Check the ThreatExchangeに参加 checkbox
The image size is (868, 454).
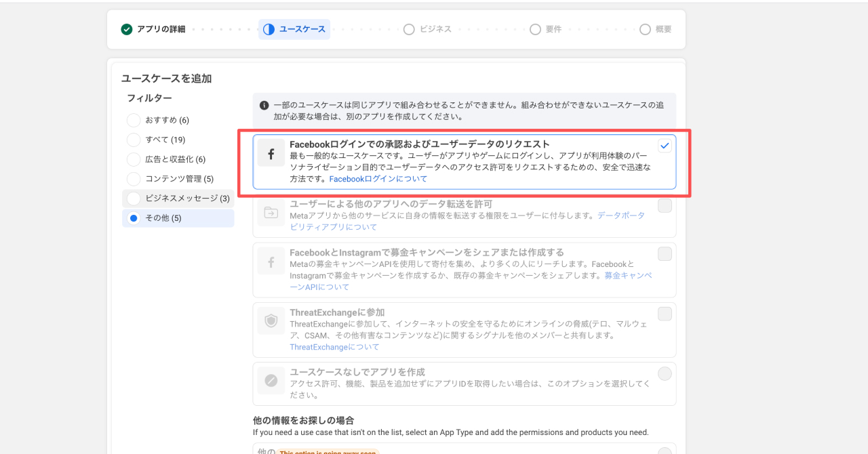click(665, 314)
